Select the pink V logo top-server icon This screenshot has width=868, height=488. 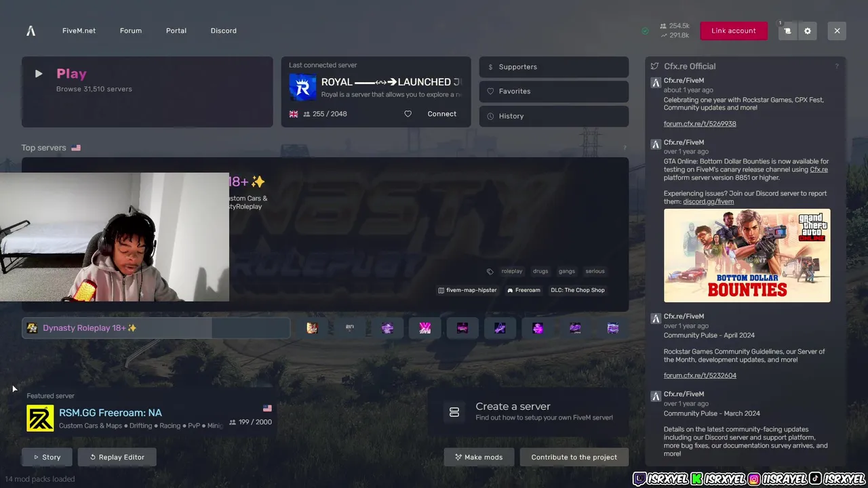(x=425, y=328)
